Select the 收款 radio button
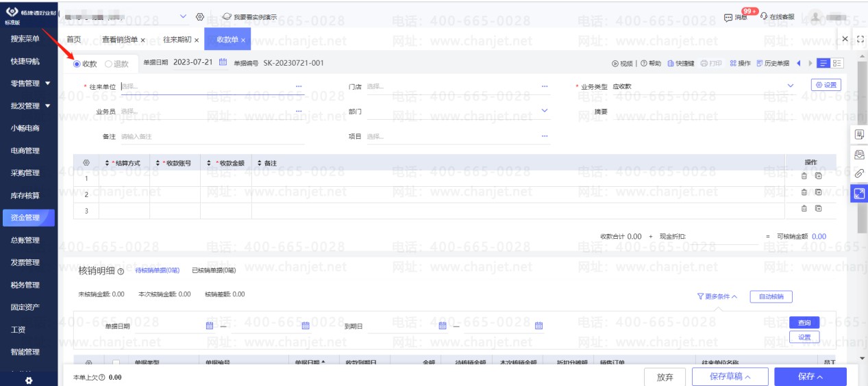Viewport: 868px width, 386px height. (77, 64)
